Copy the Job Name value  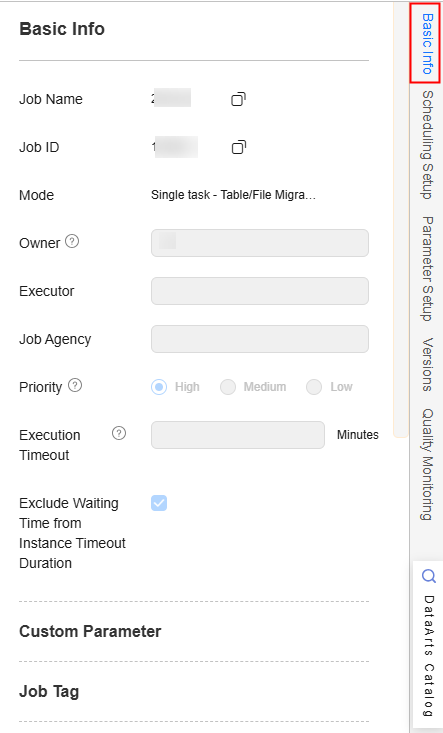coord(238,99)
